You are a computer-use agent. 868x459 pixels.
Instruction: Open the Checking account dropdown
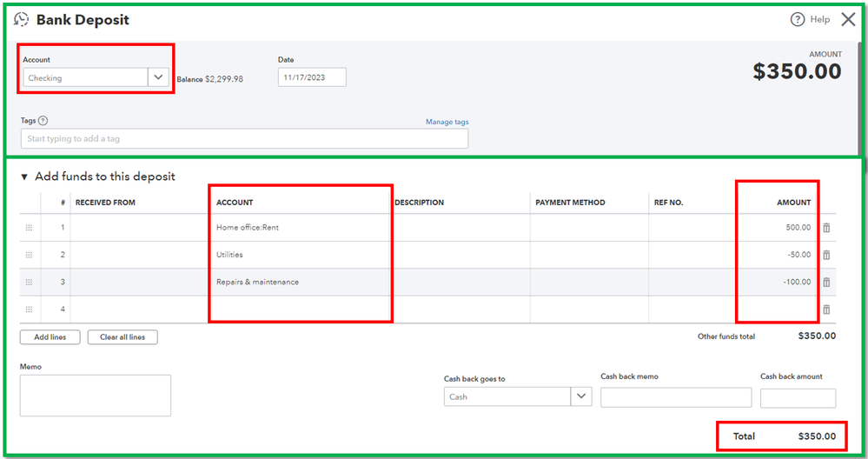(158, 77)
